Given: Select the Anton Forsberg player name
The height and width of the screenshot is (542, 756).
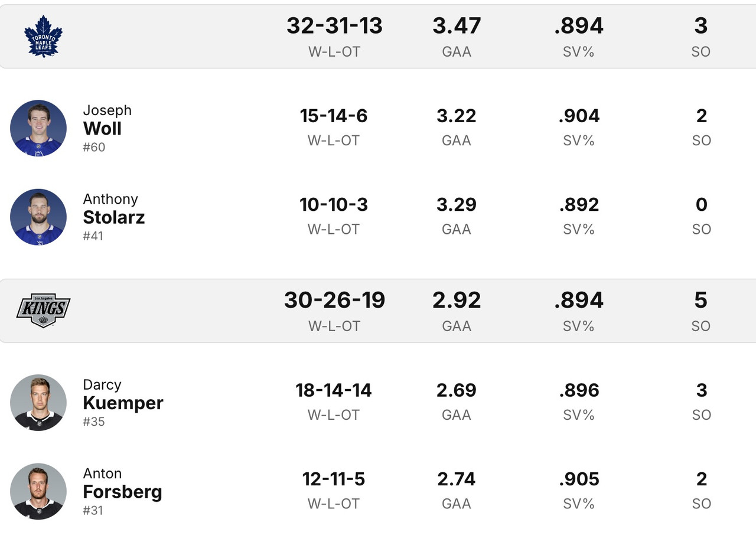Looking at the screenshot, I should pos(122,491).
